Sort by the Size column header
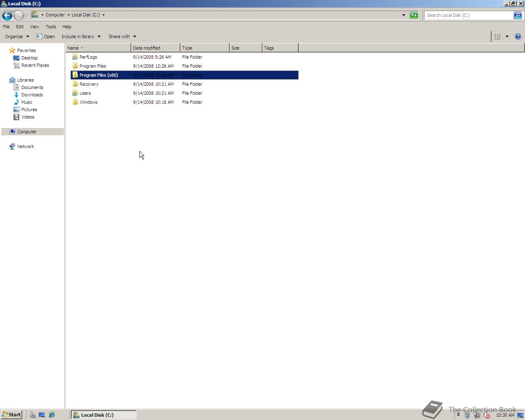The width and height of the screenshot is (525, 420). (246, 48)
